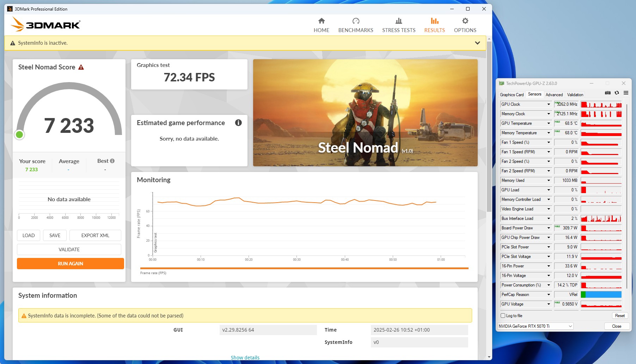Switch to the Sensors tab in GPU-Z

(x=534, y=94)
